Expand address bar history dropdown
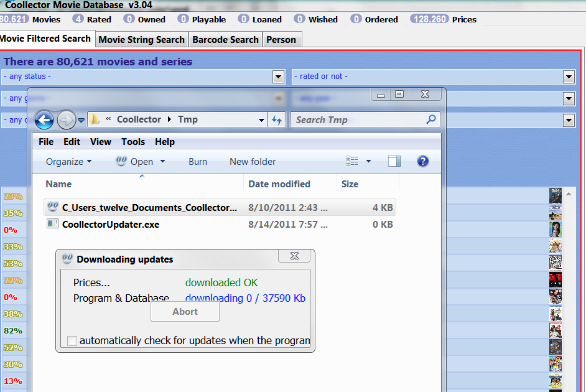This screenshot has width=586, height=392. pyautogui.click(x=262, y=120)
